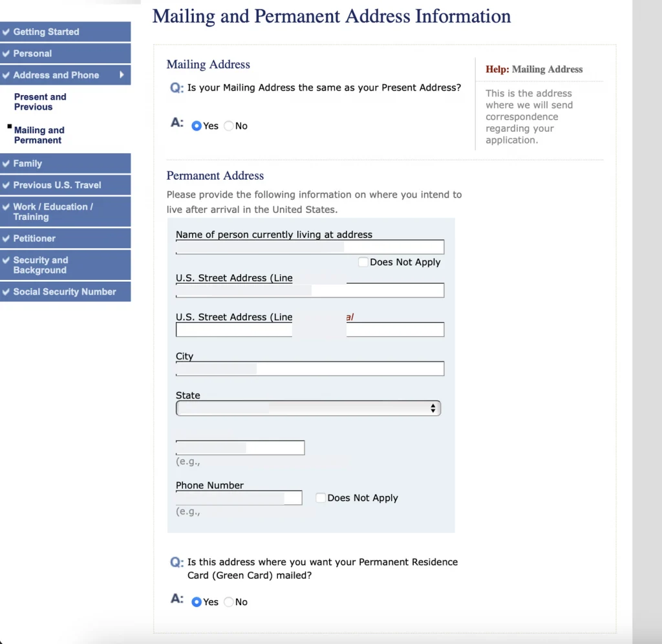Click the checkmark icon beside Getting Started
This screenshot has width=662, height=644.
pyautogui.click(x=6, y=32)
